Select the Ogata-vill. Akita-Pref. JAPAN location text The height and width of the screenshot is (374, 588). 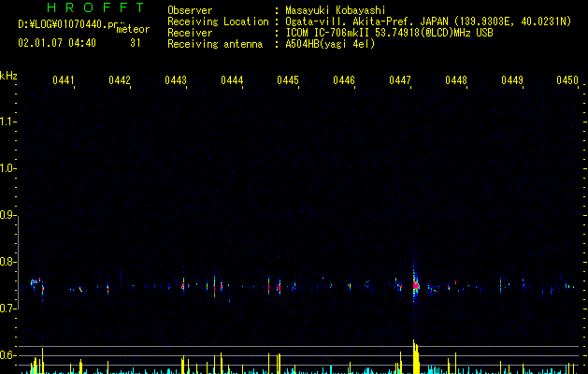pos(366,22)
